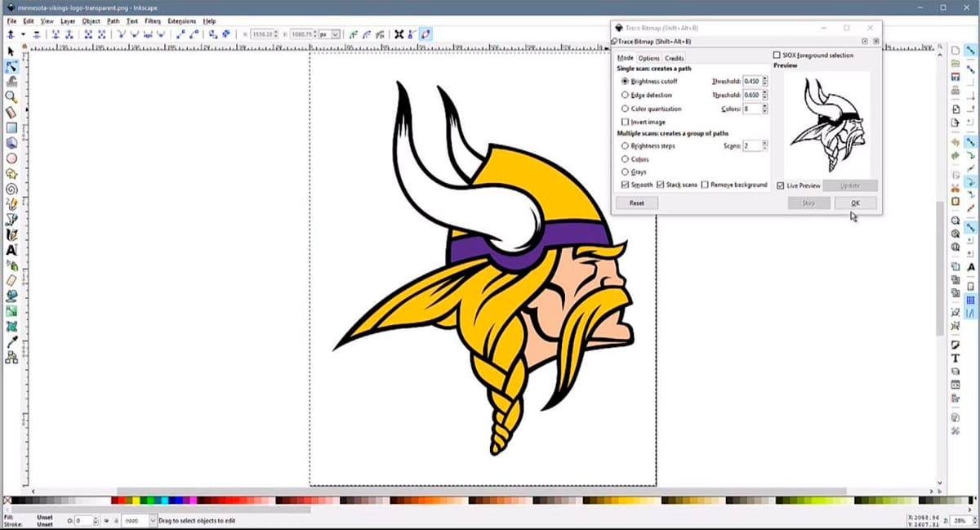Click the Brightness cutoff threshold stepper arrows

click(765, 82)
